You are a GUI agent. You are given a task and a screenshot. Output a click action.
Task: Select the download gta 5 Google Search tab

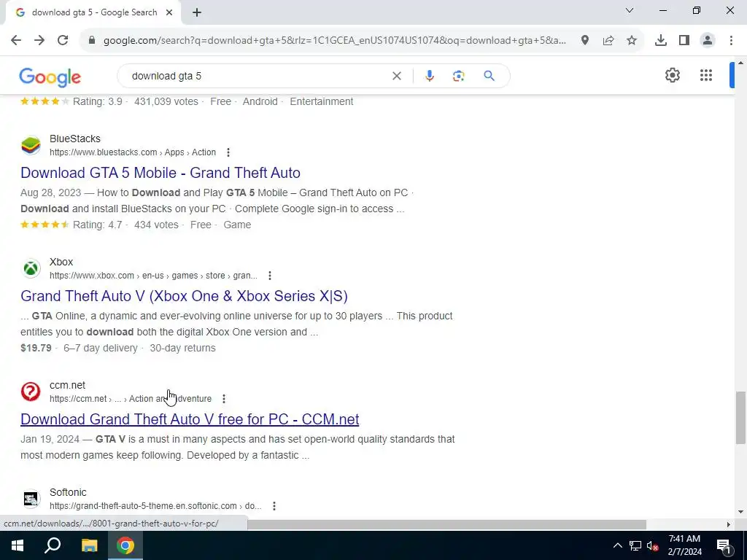tap(93, 12)
